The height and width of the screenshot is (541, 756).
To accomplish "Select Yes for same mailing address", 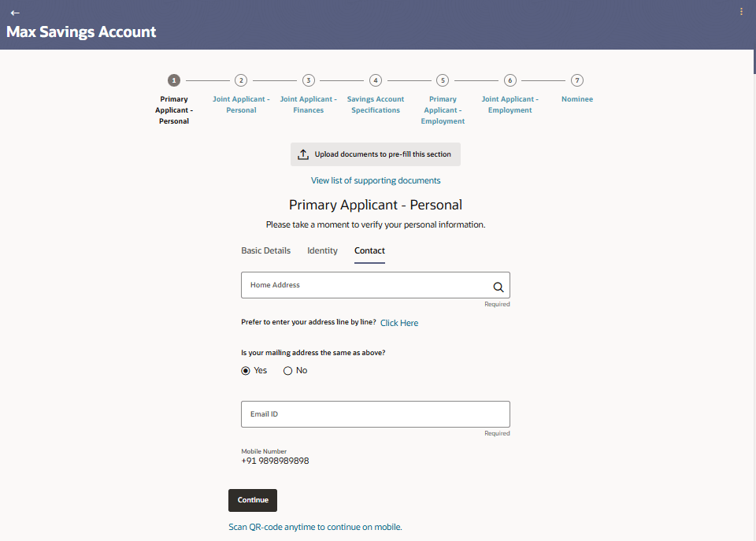I will (246, 371).
